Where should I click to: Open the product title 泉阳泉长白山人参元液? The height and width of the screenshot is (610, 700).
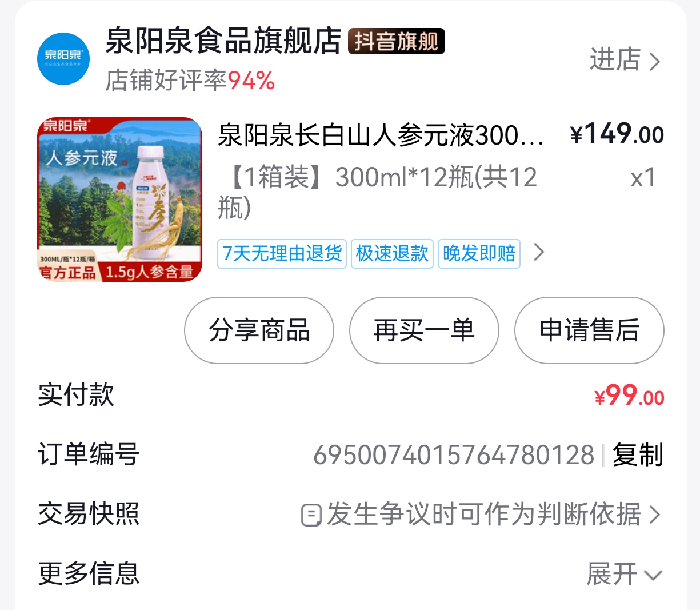[381, 135]
